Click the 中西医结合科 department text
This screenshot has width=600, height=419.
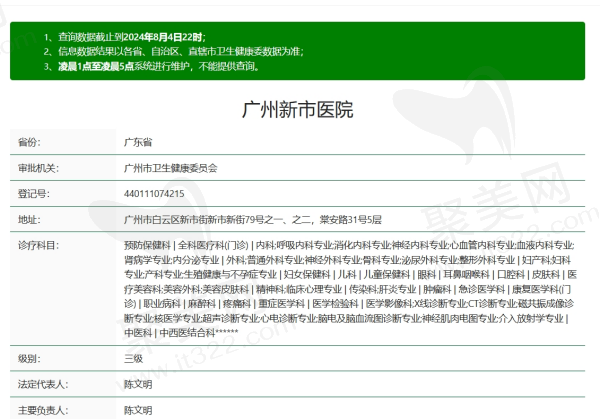187,333
